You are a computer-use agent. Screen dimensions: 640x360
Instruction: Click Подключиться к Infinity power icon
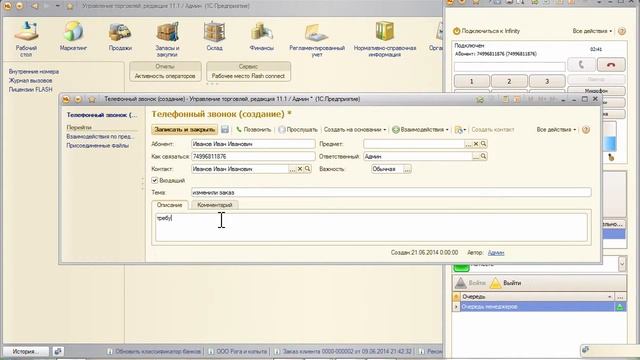pyautogui.click(x=456, y=31)
